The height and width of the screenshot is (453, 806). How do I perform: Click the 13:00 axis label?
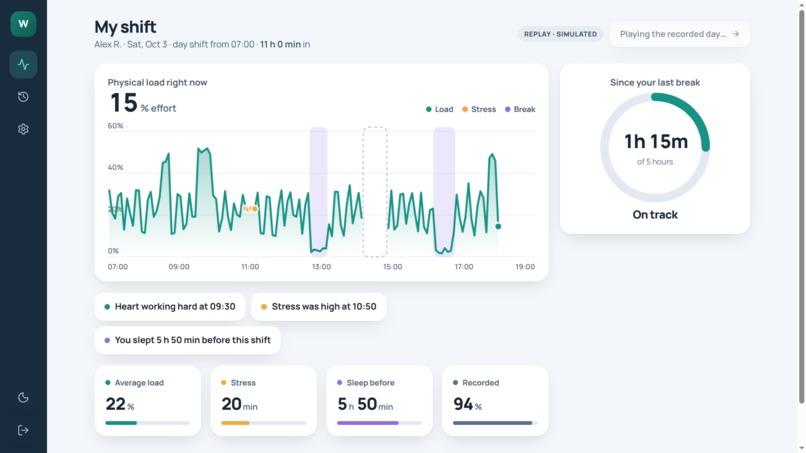pyautogui.click(x=321, y=267)
